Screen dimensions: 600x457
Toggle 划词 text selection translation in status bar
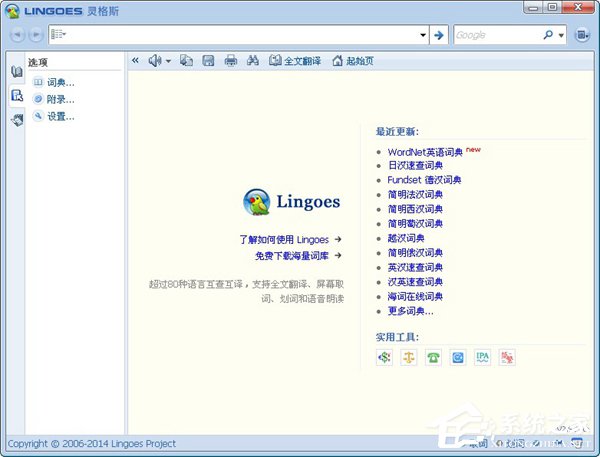(509, 443)
